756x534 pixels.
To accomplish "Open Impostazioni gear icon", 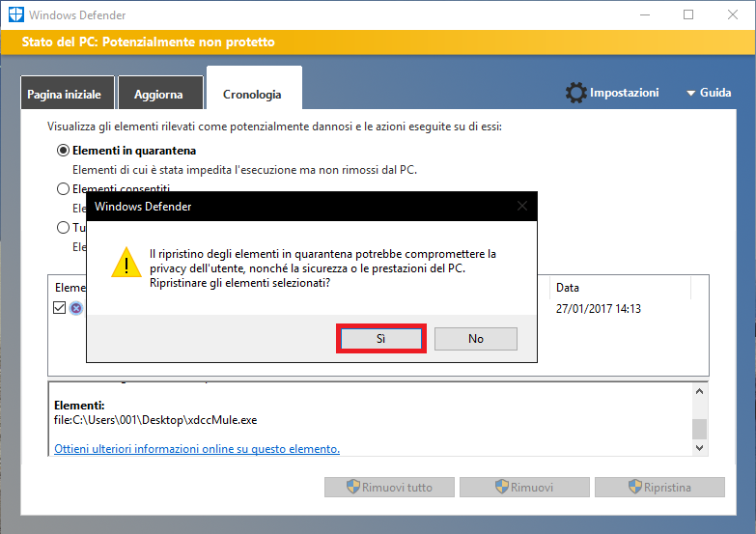I will click(576, 93).
